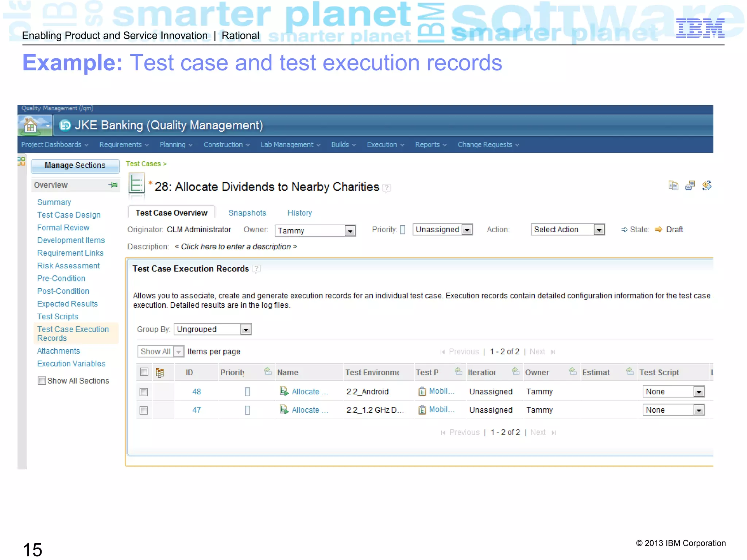747x560 pixels.
Task: Open the Execution menu
Action: pyautogui.click(x=386, y=145)
